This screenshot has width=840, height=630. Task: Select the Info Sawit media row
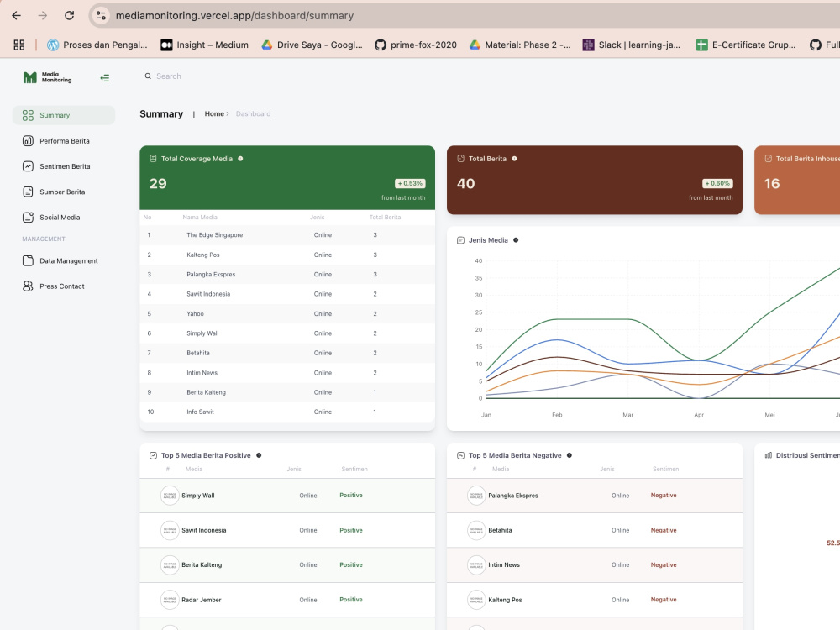pos(287,412)
